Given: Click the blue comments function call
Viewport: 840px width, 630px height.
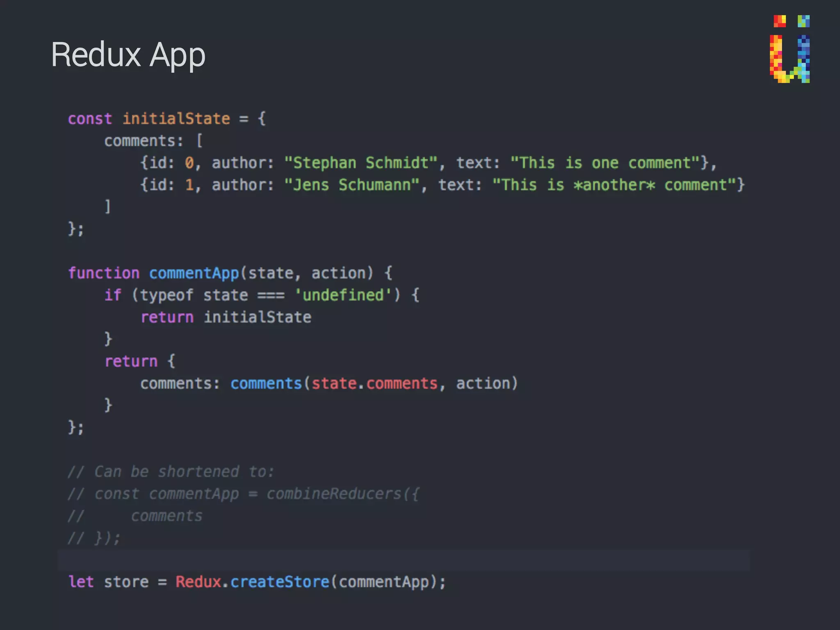Looking at the screenshot, I should [x=266, y=383].
